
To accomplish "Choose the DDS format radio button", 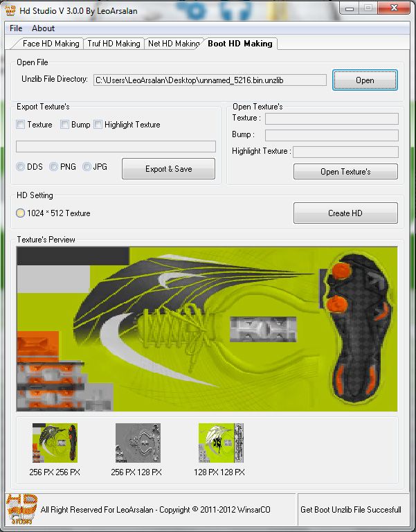I will [x=21, y=167].
